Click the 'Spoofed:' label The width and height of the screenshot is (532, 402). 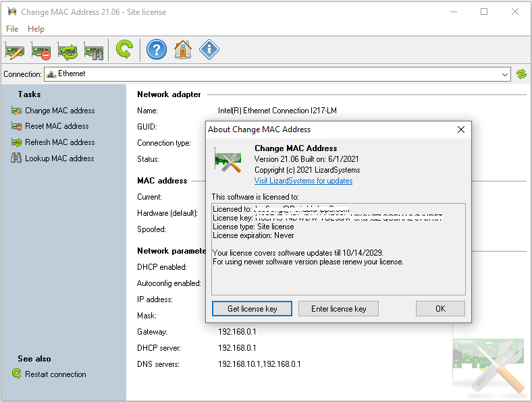click(x=151, y=229)
